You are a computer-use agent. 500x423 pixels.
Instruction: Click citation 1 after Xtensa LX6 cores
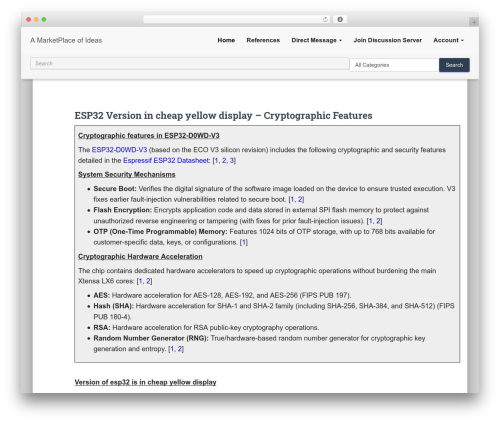pos(140,281)
